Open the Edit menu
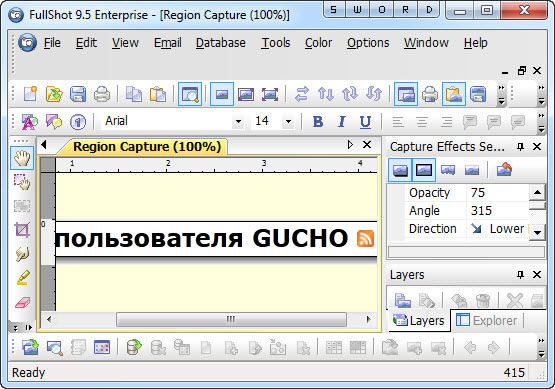Image resolution: width=555 pixels, height=389 pixels. pyautogui.click(x=86, y=43)
